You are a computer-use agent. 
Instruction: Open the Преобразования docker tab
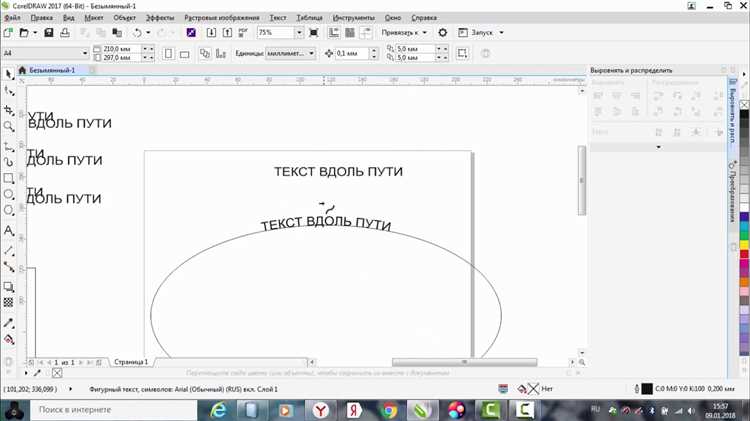tap(732, 193)
